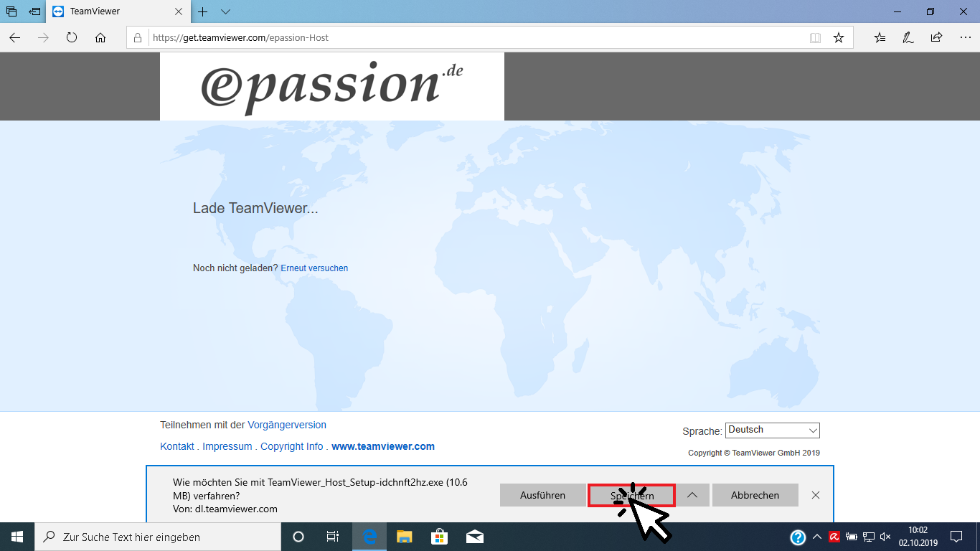Open the tabs you've set aside icon
This screenshot has height=551, width=980.
(11, 11)
